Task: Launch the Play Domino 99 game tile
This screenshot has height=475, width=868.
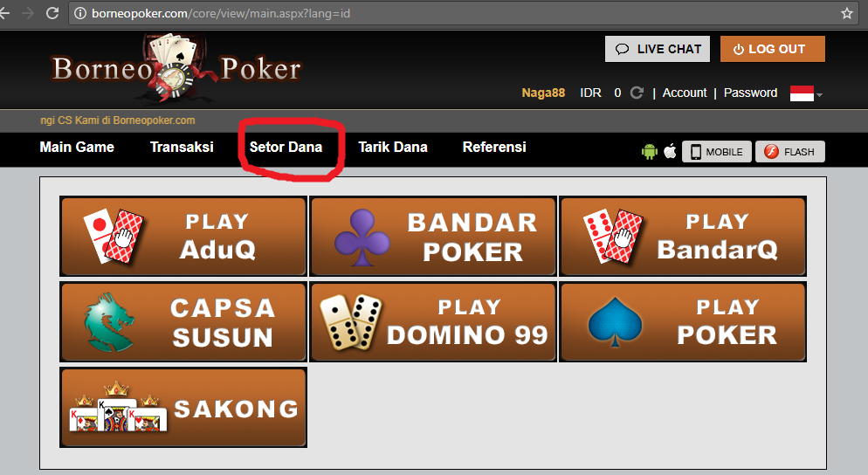Action: click(433, 321)
